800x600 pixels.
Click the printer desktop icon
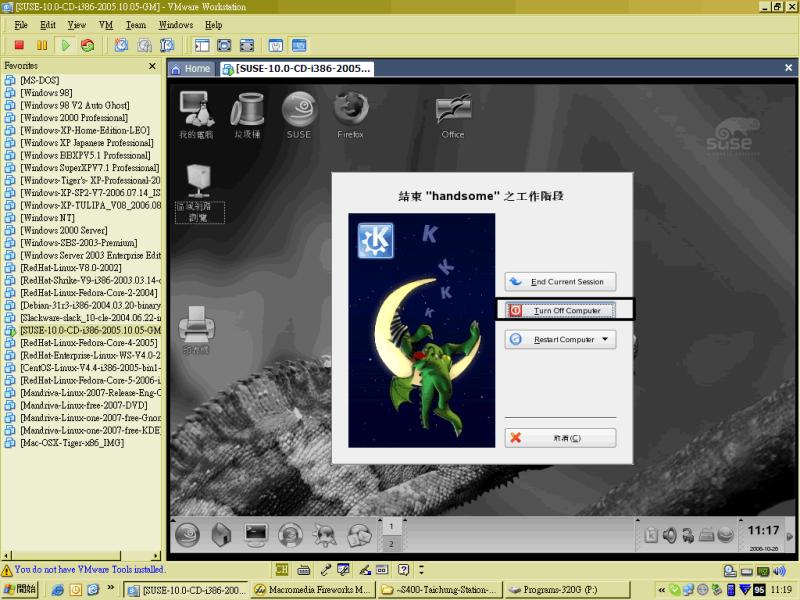coord(196,330)
